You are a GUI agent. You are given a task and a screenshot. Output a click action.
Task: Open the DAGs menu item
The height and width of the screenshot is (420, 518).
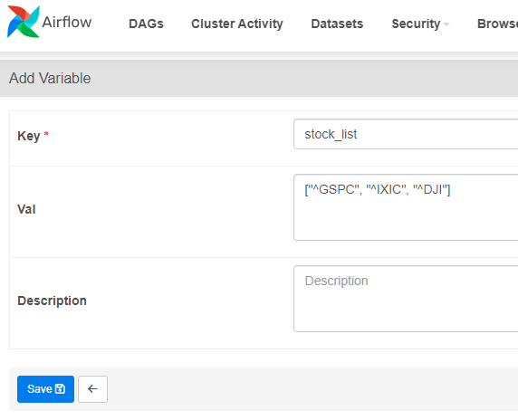coord(146,24)
